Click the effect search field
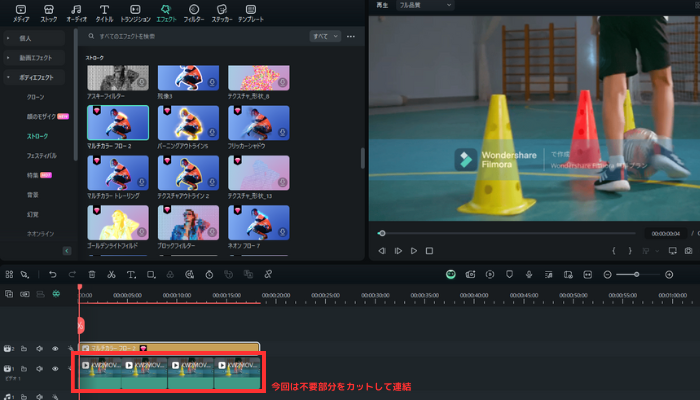 pyautogui.click(x=196, y=36)
